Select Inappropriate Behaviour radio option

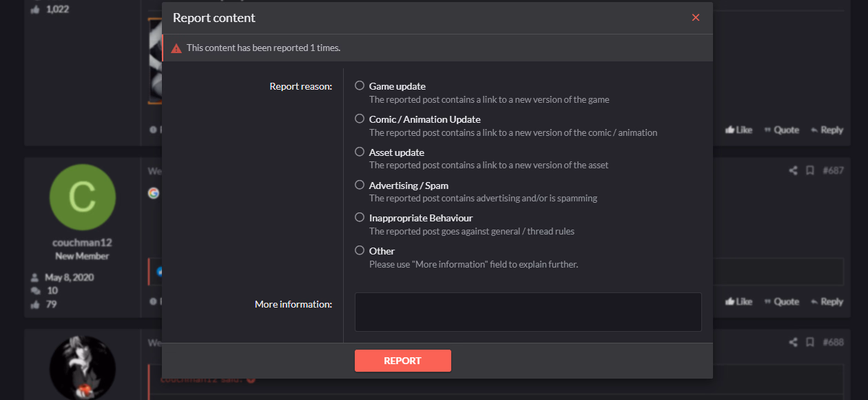(x=360, y=217)
